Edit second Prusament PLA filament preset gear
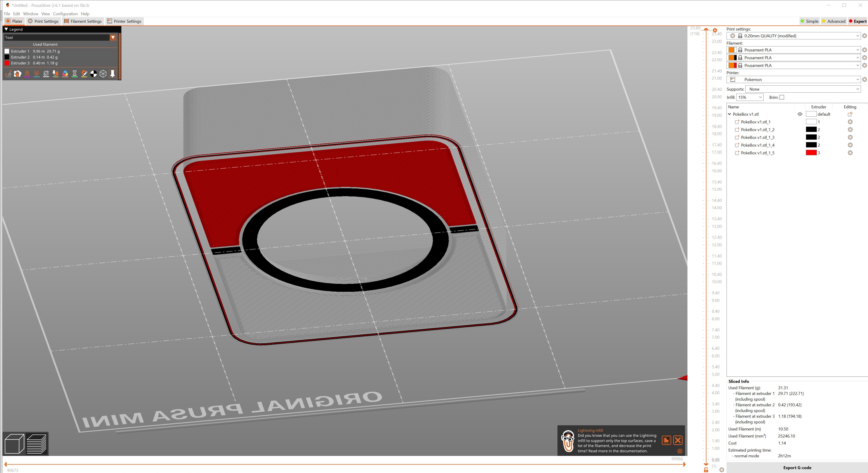This screenshot has height=473, width=868. click(x=864, y=58)
